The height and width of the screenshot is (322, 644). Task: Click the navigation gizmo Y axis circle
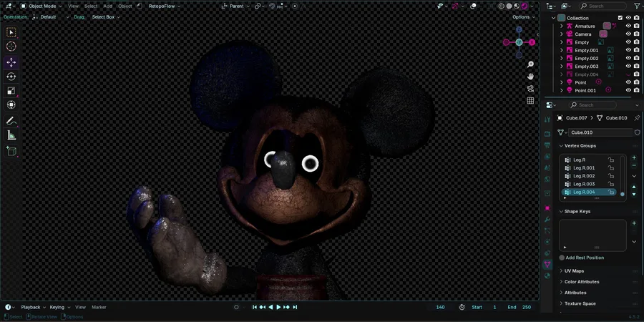[x=519, y=42]
